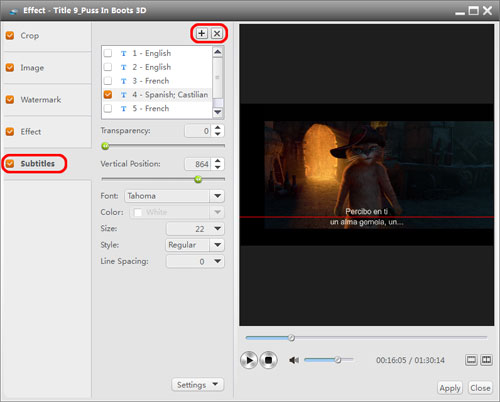The height and width of the screenshot is (402, 500).
Task: Open the Size dropdown showing 22
Action: [x=195, y=229]
